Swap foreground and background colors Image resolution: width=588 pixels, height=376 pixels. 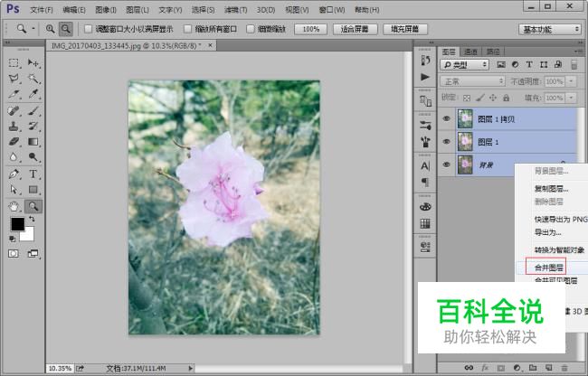click(32, 219)
